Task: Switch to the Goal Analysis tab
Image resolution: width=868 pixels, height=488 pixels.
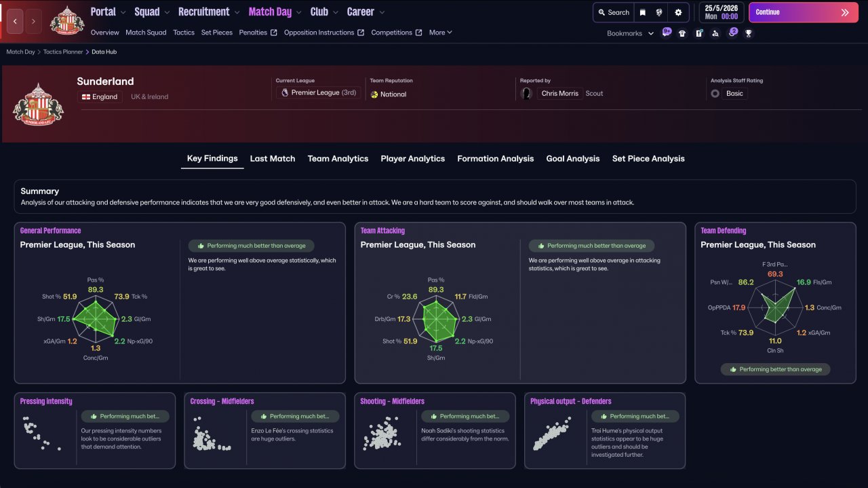Action: click(x=573, y=159)
